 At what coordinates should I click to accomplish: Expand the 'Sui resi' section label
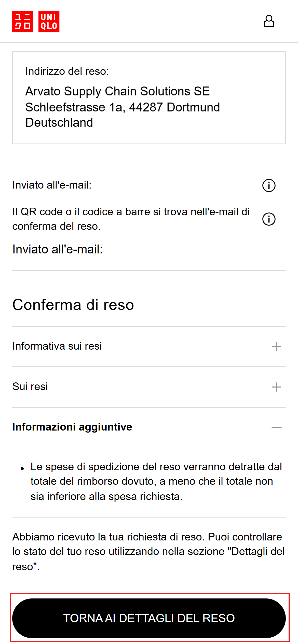point(30,387)
